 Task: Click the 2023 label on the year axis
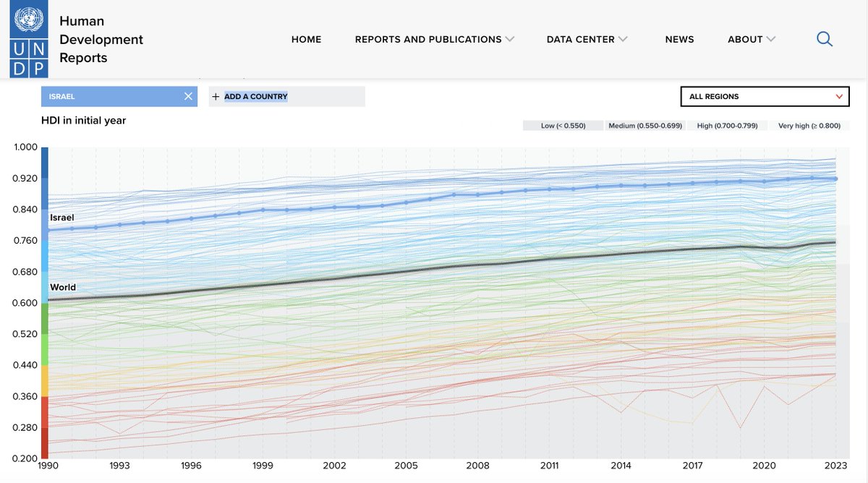point(835,466)
